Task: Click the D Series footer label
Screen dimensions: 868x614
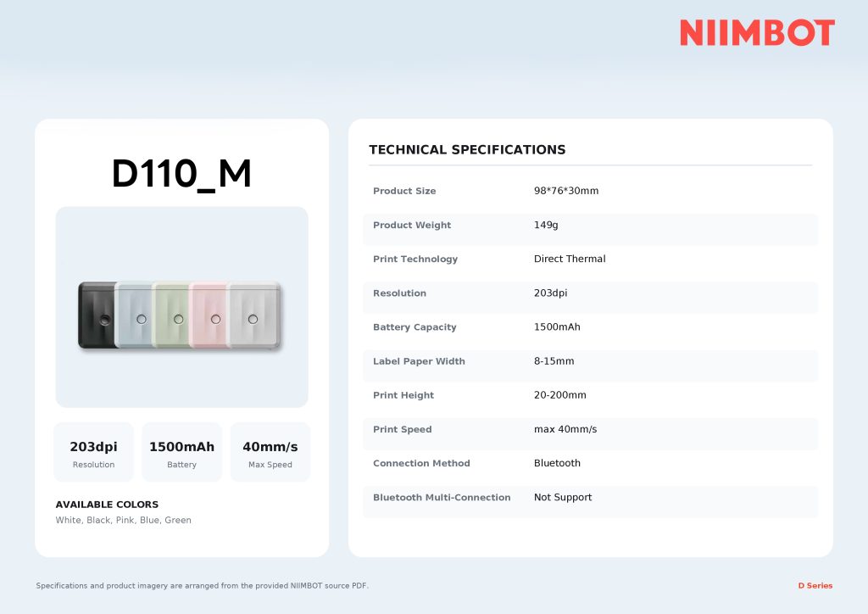Action: [815, 586]
